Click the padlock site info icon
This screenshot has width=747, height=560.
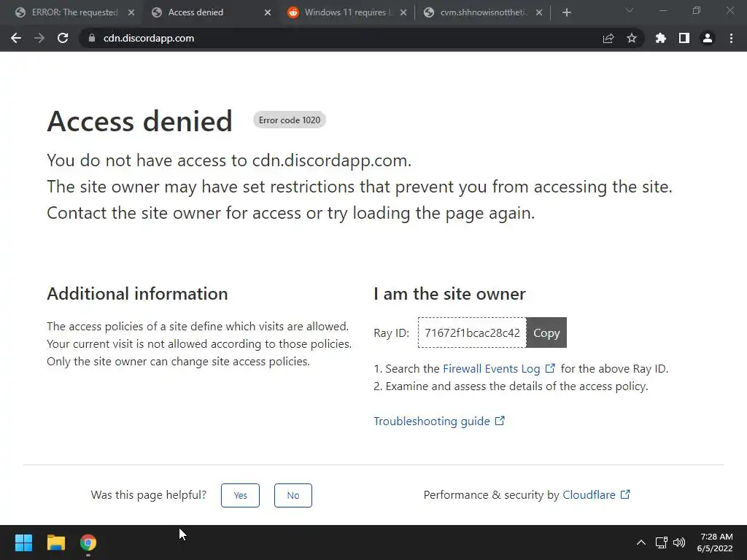(x=92, y=38)
